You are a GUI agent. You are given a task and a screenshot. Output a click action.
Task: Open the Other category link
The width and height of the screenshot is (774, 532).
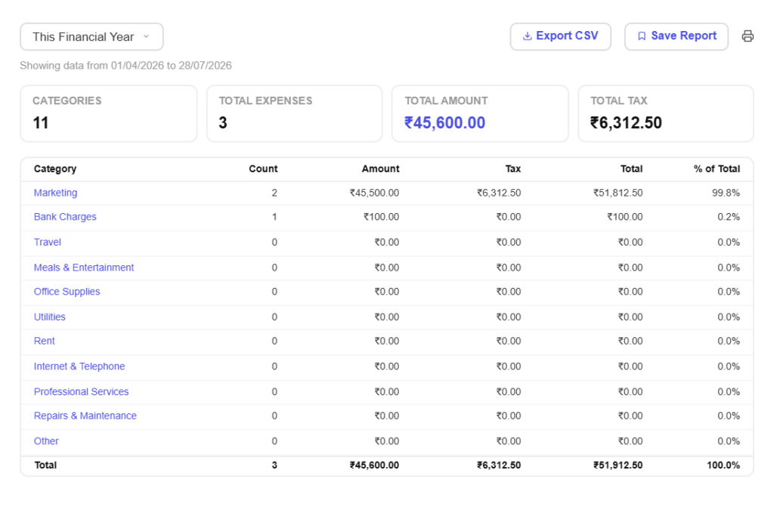point(46,441)
